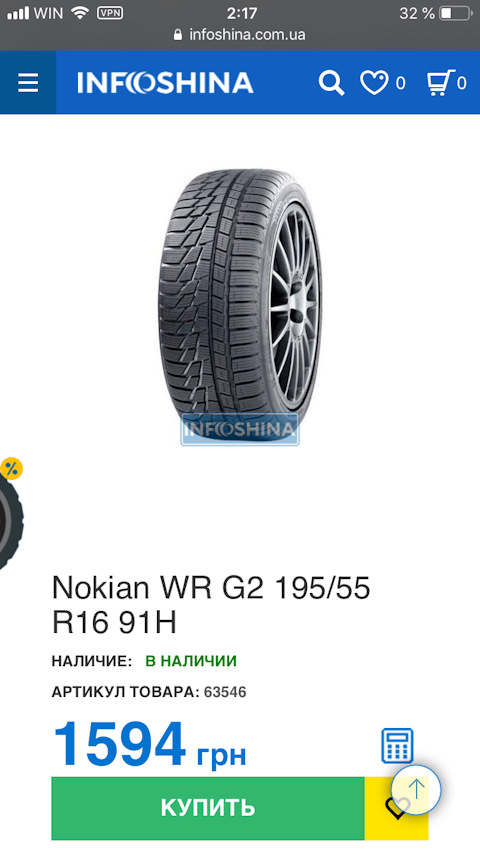Open the price calculator icon
This screenshot has width=480, height=854.
tap(397, 746)
